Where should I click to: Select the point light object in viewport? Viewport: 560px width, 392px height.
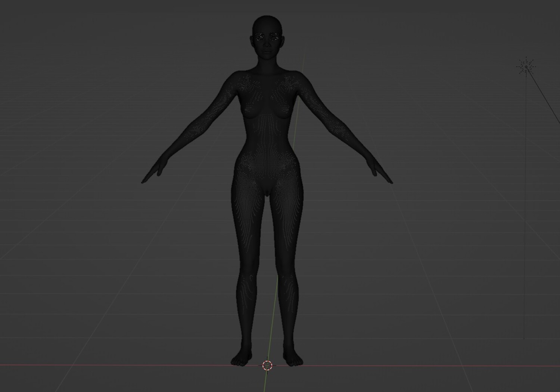pyautogui.click(x=526, y=67)
